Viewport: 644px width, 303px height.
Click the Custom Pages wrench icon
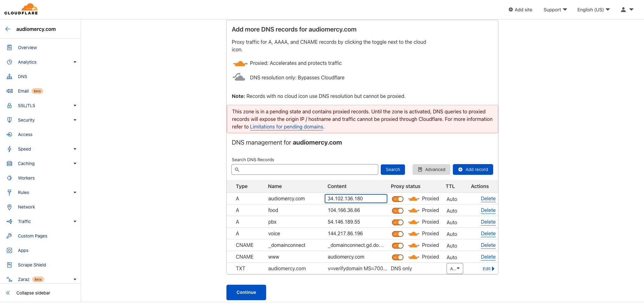pos(9,236)
